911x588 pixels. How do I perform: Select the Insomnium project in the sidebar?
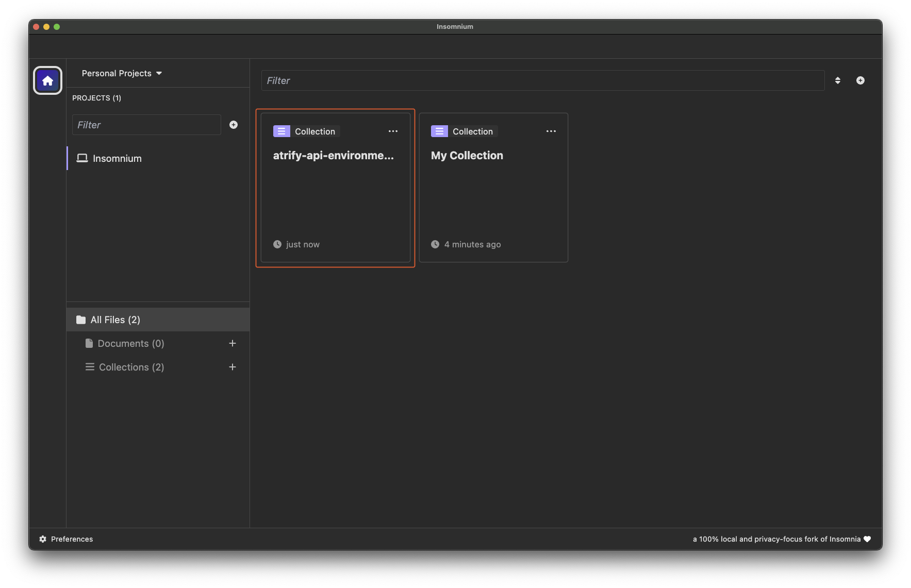tap(117, 159)
